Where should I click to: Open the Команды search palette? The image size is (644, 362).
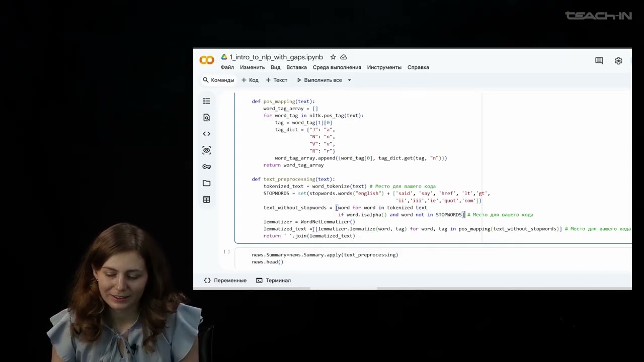218,80
